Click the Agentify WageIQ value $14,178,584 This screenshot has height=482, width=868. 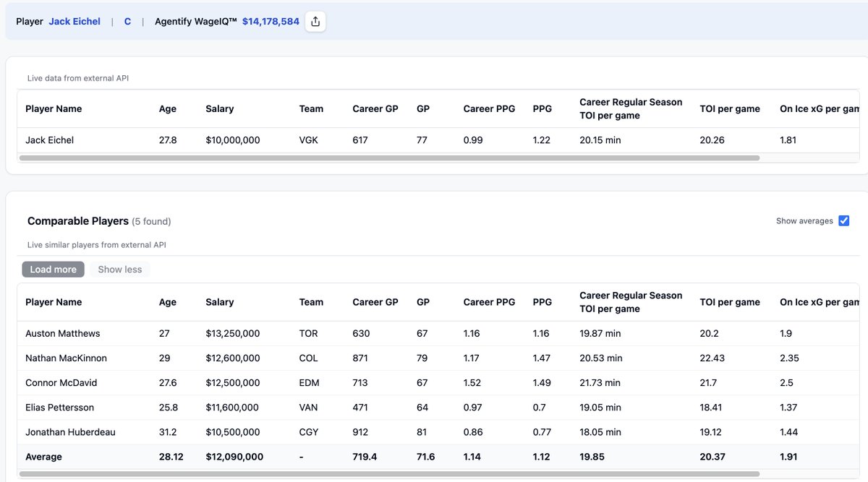[270, 21]
